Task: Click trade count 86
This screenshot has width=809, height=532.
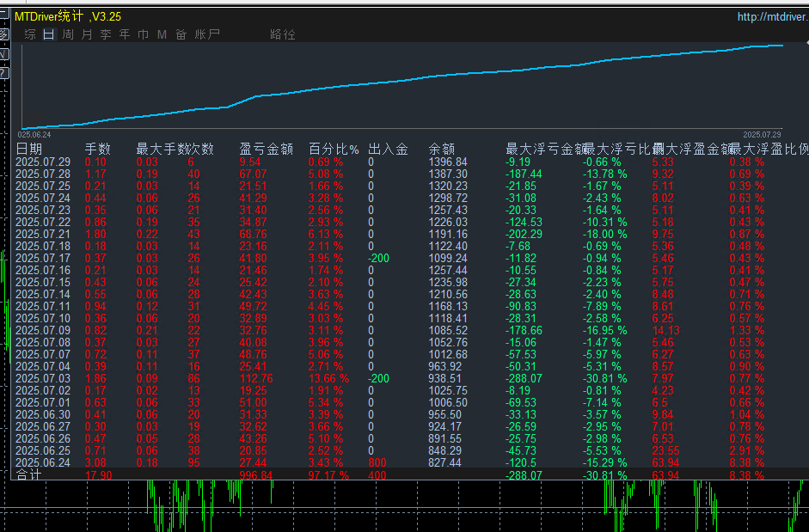Action: [x=193, y=378]
